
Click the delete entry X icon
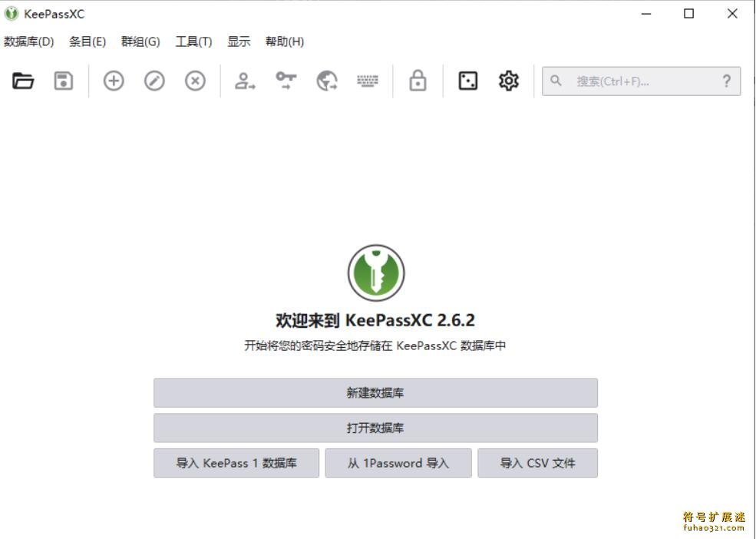[x=195, y=81]
